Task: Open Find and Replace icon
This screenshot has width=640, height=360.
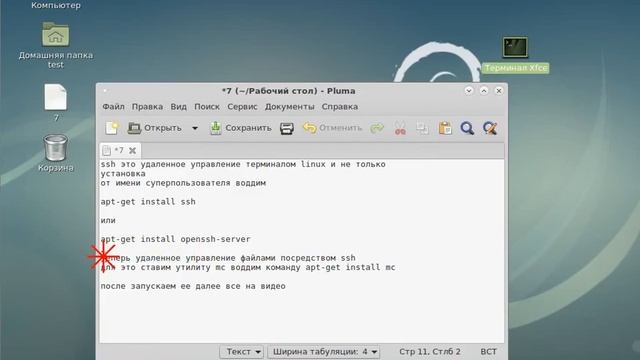Action: [490, 128]
